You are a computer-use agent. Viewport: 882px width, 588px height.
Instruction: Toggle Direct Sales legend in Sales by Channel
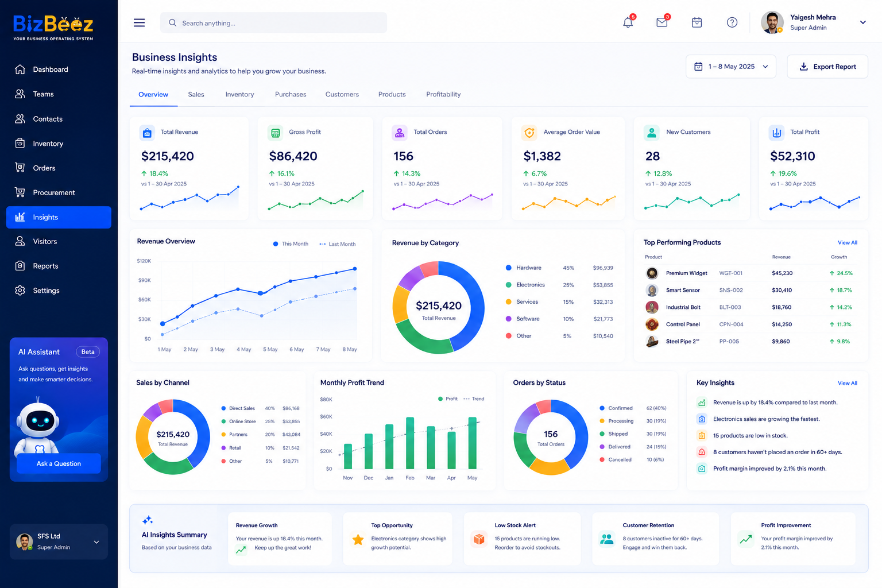click(238, 408)
